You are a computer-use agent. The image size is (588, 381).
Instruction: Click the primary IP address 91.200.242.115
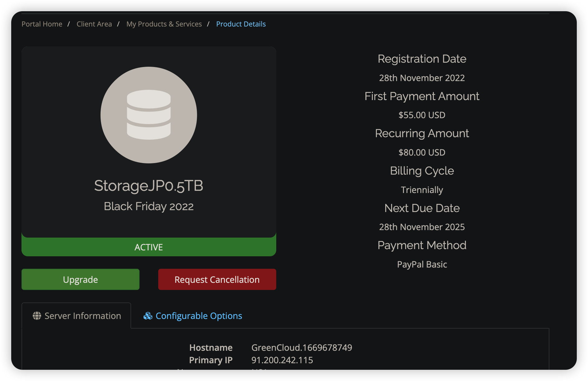[x=282, y=360]
